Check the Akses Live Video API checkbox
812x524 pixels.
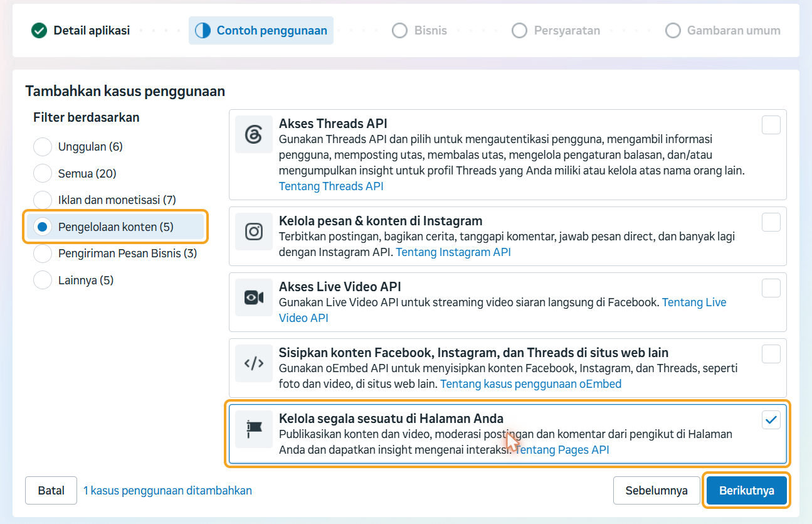pos(771,288)
